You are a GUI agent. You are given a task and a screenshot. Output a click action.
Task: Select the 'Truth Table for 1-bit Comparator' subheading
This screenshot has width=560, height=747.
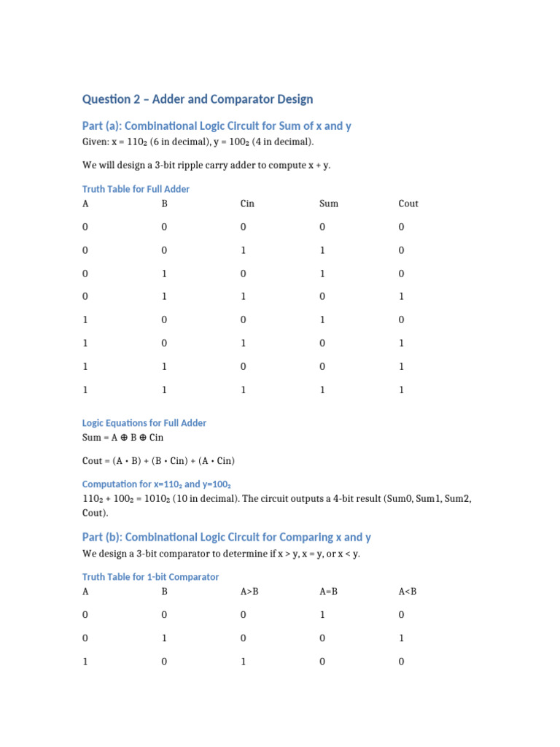click(x=150, y=577)
